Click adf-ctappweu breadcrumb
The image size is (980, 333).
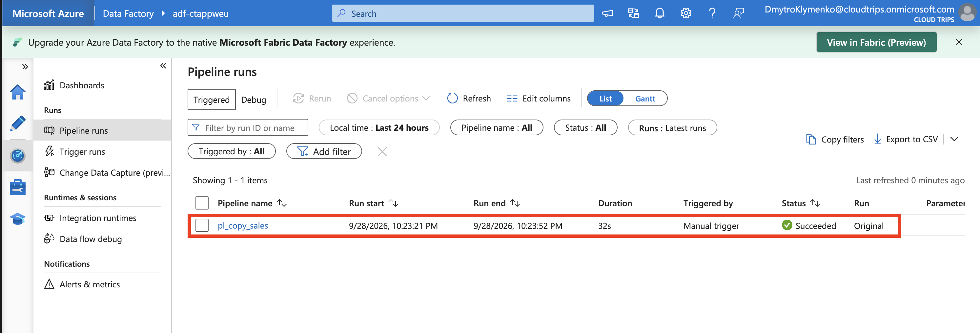[x=200, y=13]
